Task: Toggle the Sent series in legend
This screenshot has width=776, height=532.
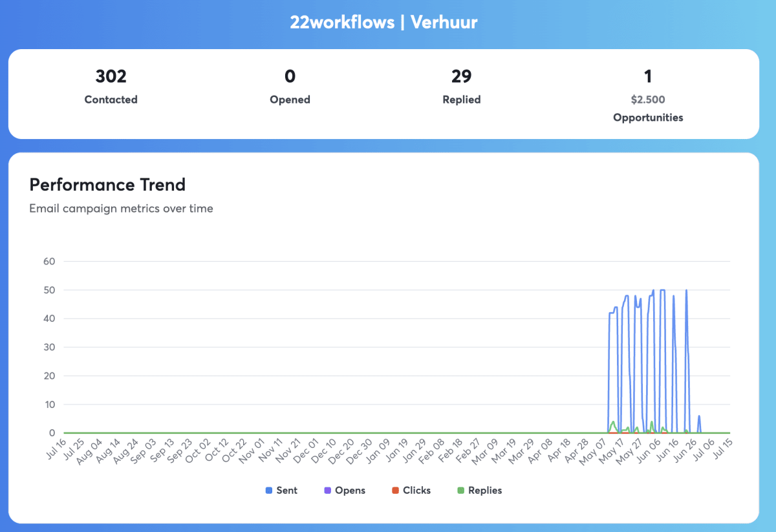Action: point(281,491)
